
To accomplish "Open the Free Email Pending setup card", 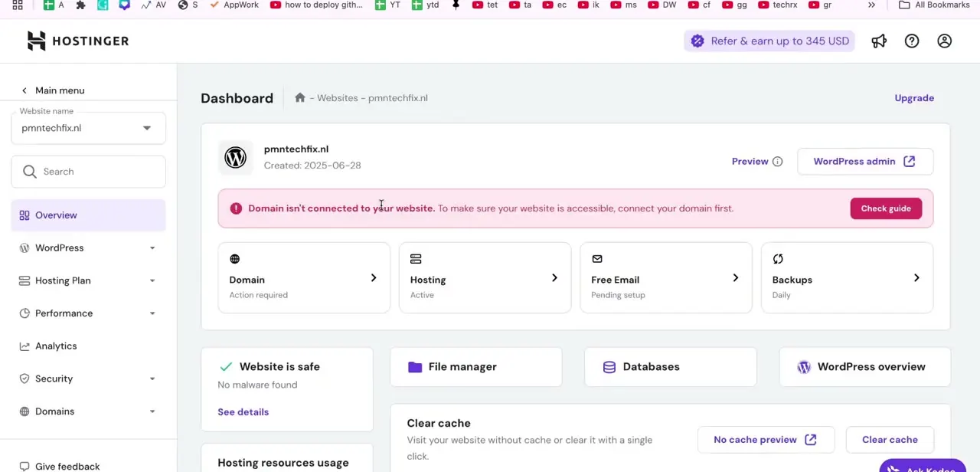I will [x=666, y=278].
